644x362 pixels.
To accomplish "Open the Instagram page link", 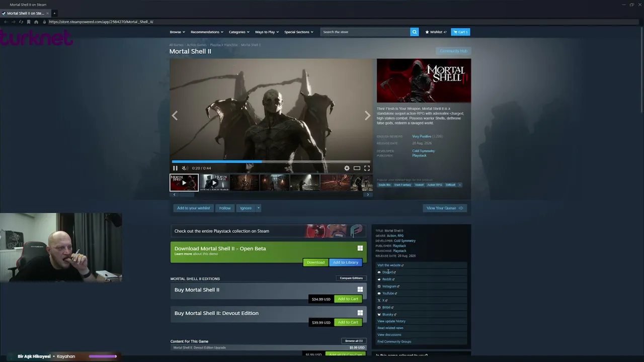I will point(390,286).
